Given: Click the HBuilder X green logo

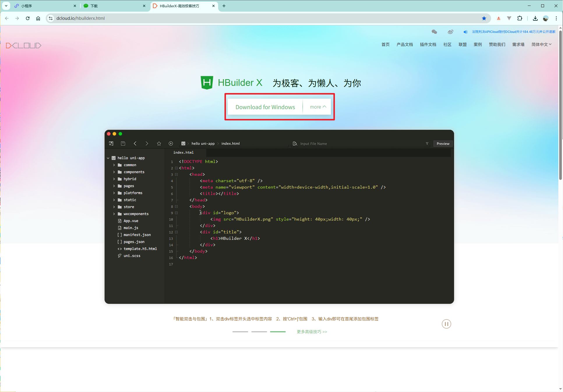Looking at the screenshot, I should (207, 83).
